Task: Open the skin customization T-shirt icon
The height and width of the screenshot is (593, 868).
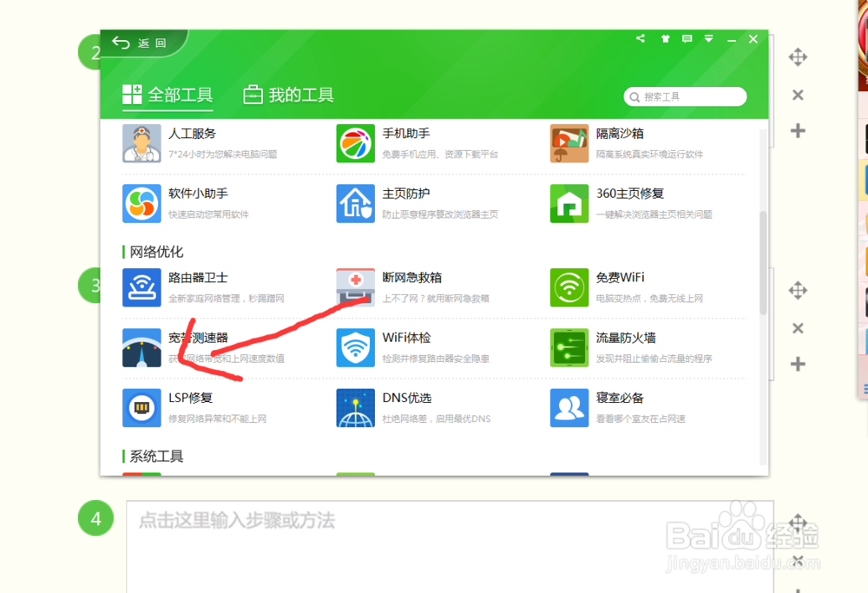Action: pyautogui.click(x=665, y=38)
